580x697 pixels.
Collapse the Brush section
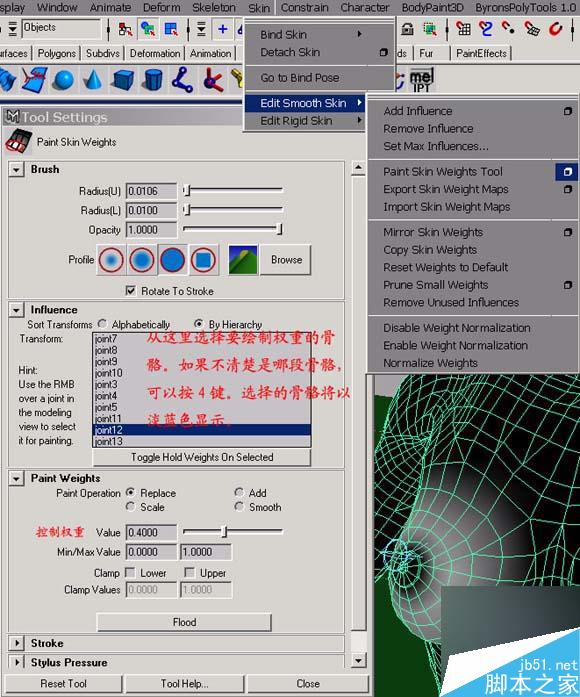point(16,169)
